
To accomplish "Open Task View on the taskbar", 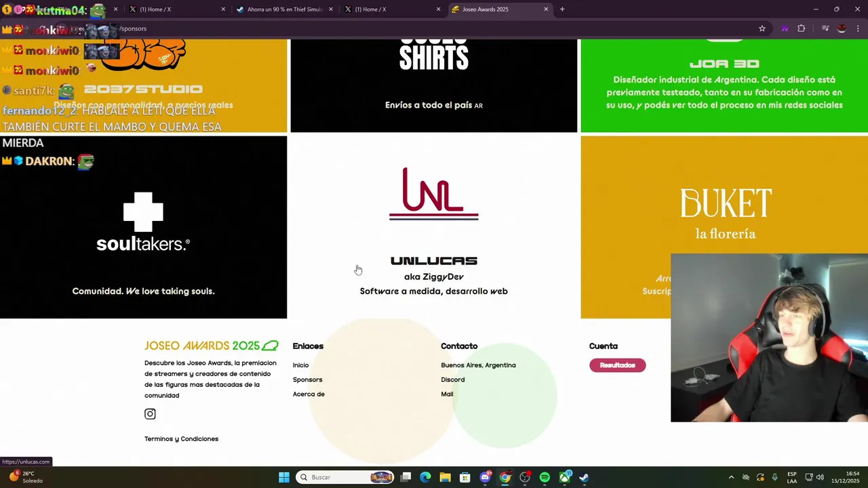I will [406, 477].
